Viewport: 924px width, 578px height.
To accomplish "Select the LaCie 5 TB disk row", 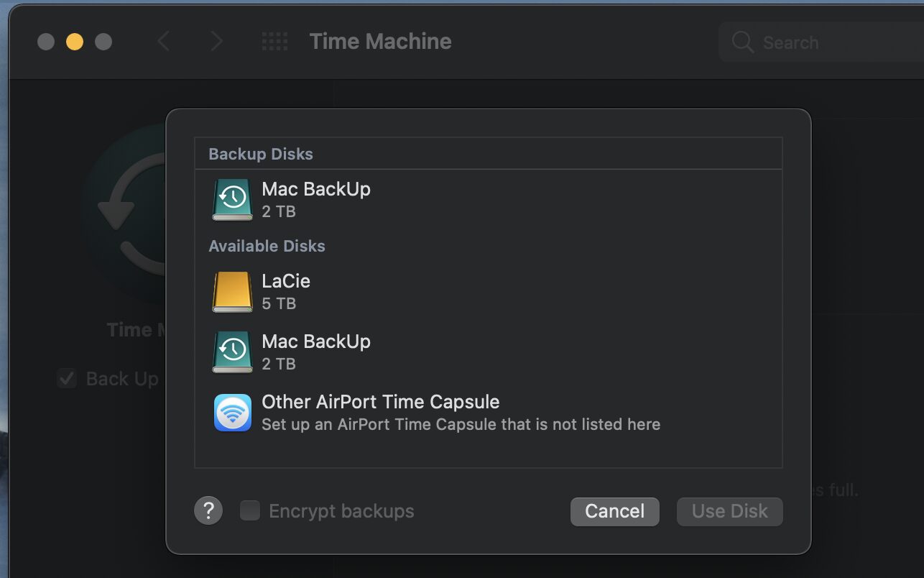I will pyautogui.click(x=489, y=291).
